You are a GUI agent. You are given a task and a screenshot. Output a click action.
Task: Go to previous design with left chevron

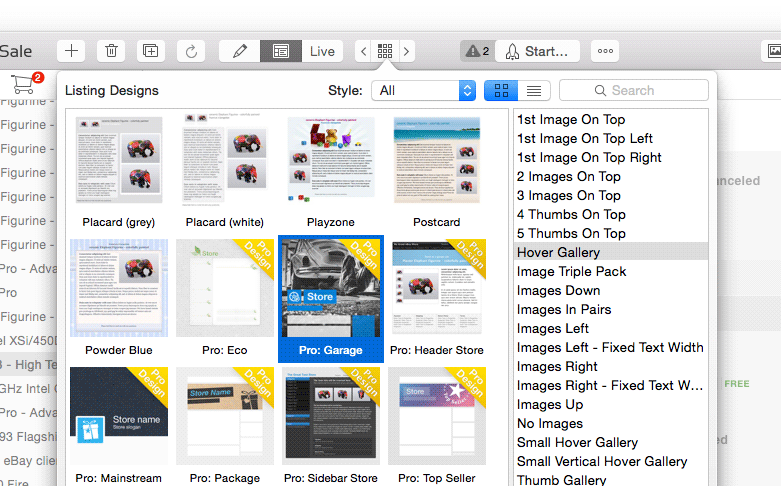tap(362, 51)
